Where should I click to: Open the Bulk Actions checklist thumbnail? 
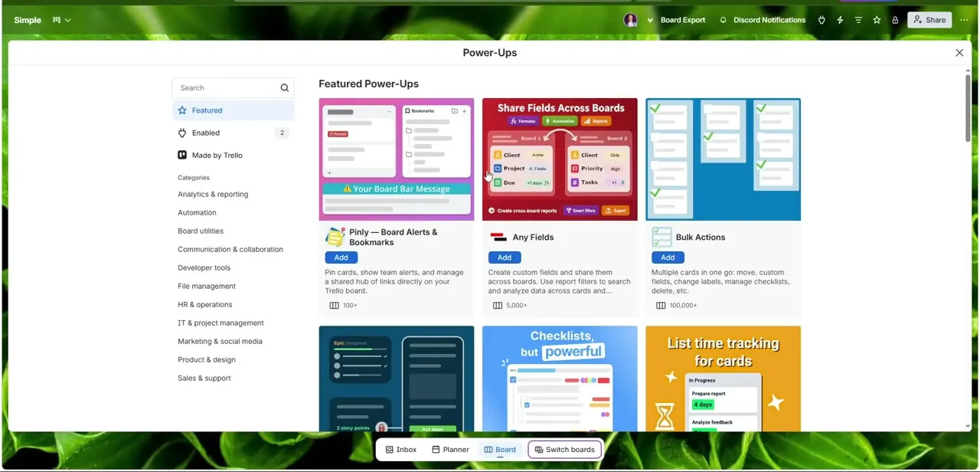[723, 159]
